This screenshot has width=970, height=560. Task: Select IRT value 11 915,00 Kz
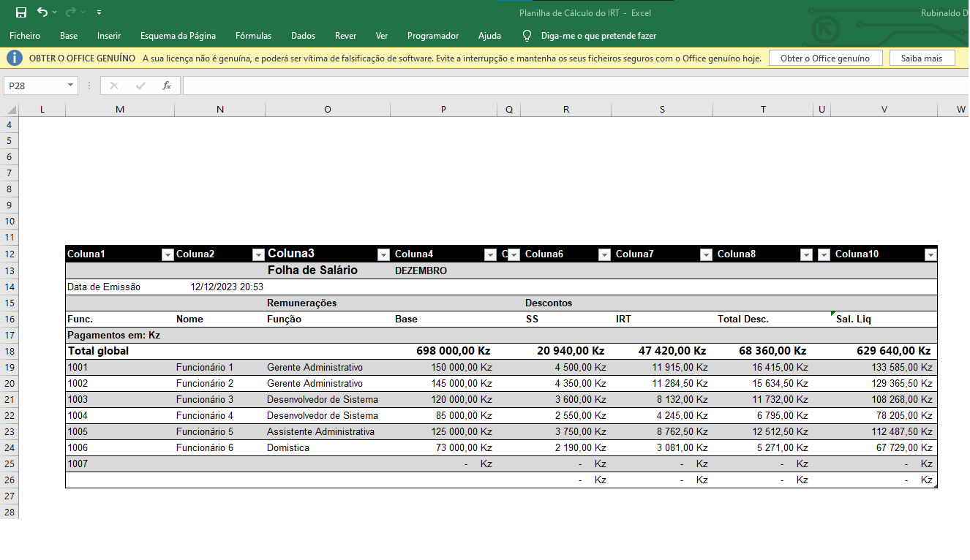(x=662, y=367)
